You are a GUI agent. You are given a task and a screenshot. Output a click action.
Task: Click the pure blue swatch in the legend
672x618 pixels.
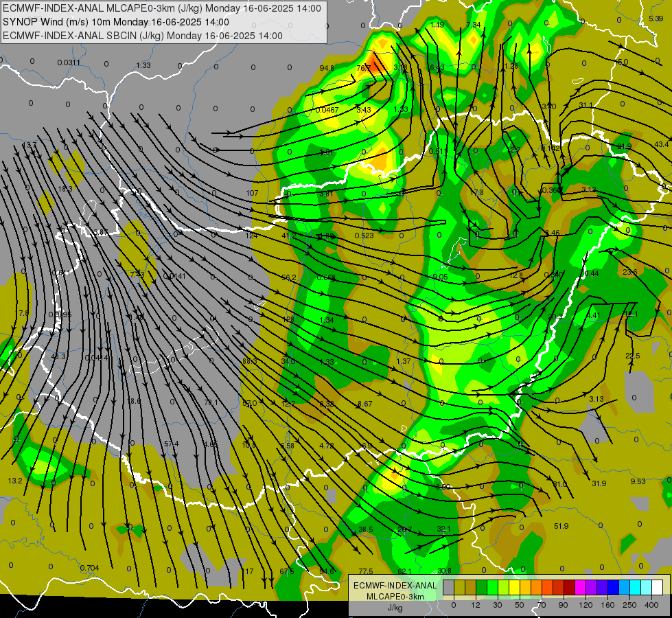pyautogui.click(x=613, y=588)
